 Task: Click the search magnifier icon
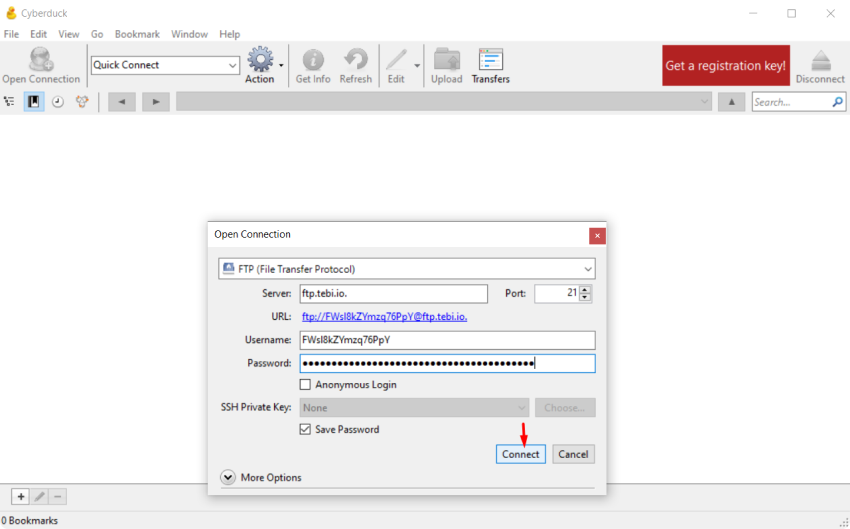[x=837, y=102]
